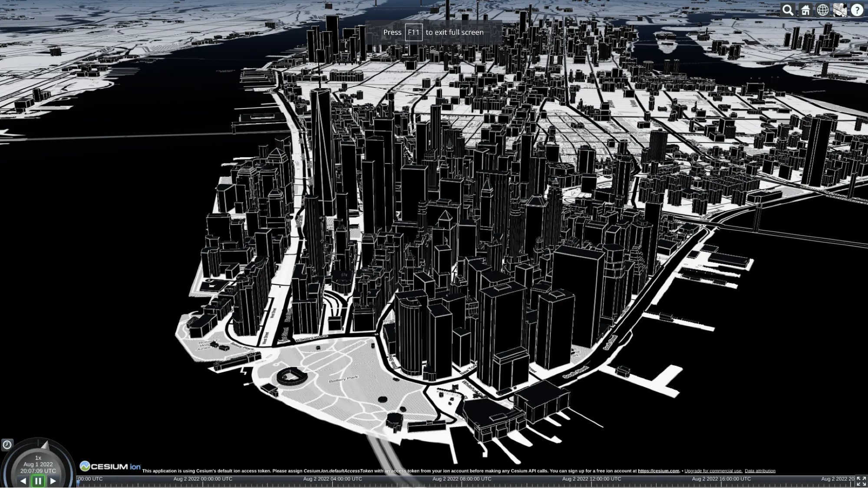
Task: Open the https://cesium.com link
Action: [x=658, y=471]
